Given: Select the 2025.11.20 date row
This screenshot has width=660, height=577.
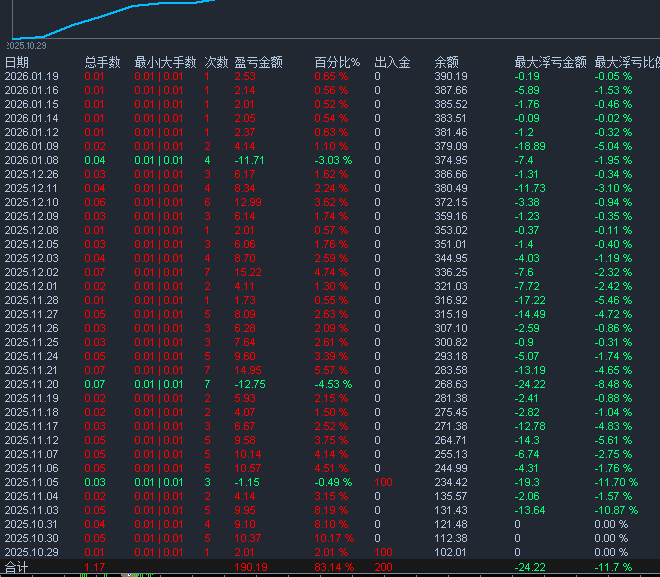Looking at the screenshot, I should tap(32, 384).
